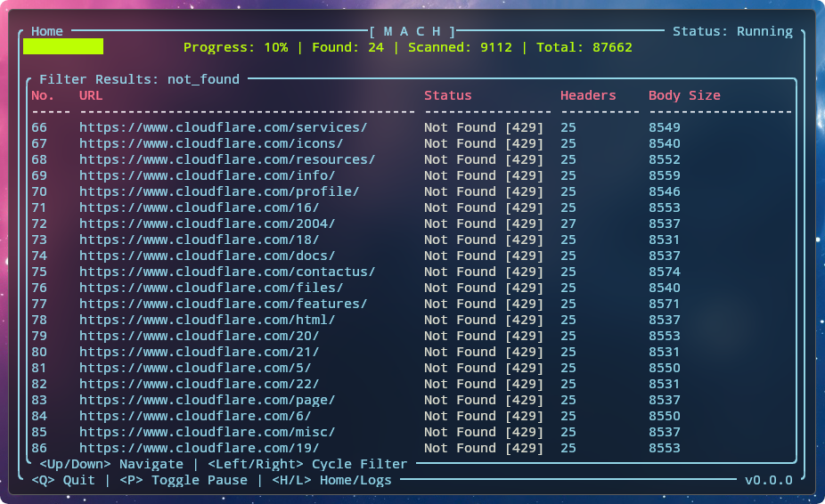Click the No. column header
The width and height of the screenshot is (825, 504).
click(x=43, y=96)
